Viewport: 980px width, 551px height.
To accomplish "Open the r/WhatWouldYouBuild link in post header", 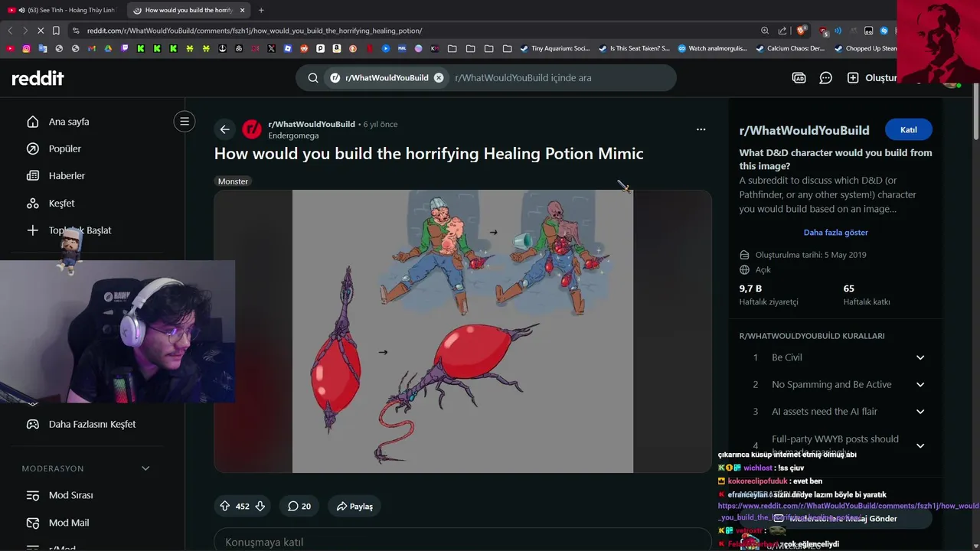I will [312, 124].
